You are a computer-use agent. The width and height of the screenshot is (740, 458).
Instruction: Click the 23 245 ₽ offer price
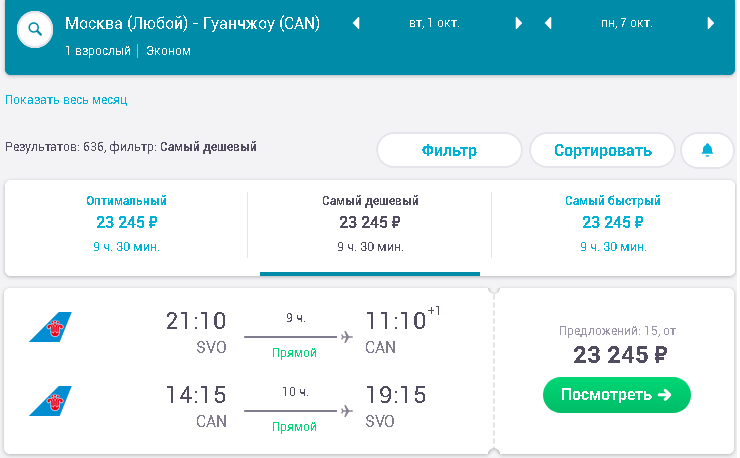(x=620, y=355)
